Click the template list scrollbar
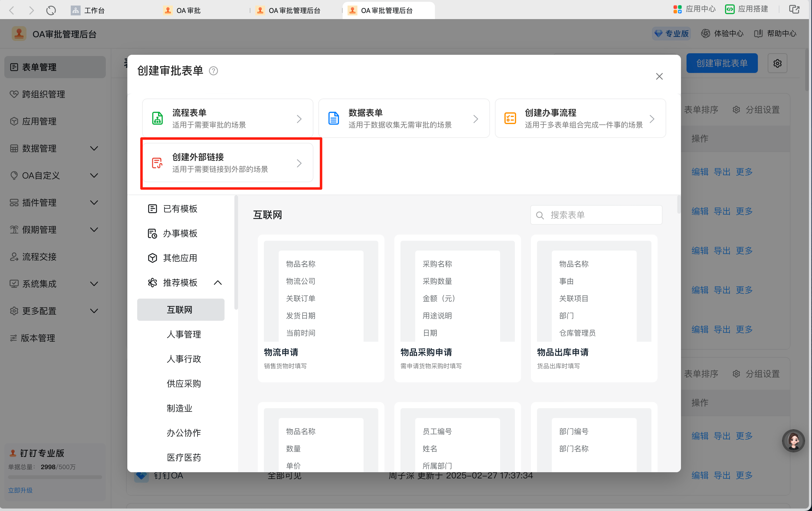Viewport: 812px width, 511px height. tap(236, 252)
